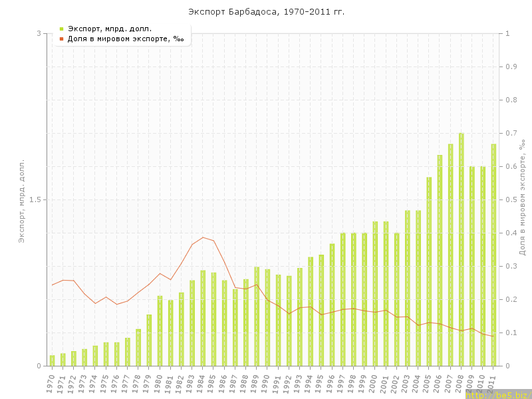Select the tallest bar for 2008
Screen dimensions: 532x399
(461, 249)
